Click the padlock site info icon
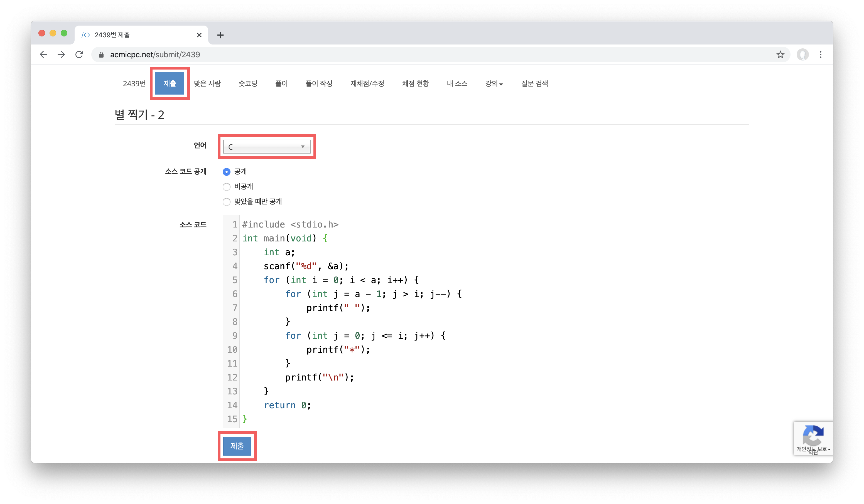The width and height of the screenshot is (864, 504). click(101, 55)
